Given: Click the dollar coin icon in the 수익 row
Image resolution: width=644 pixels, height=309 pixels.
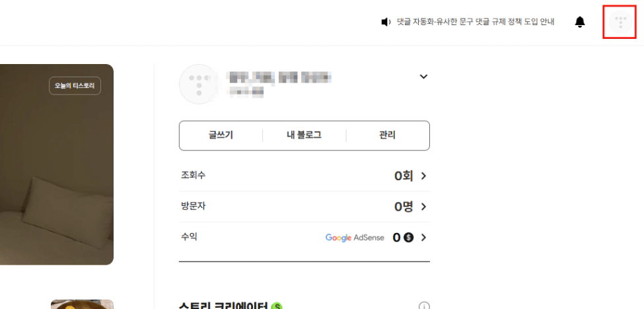Looking at the screenshot, I should [408, 238].
